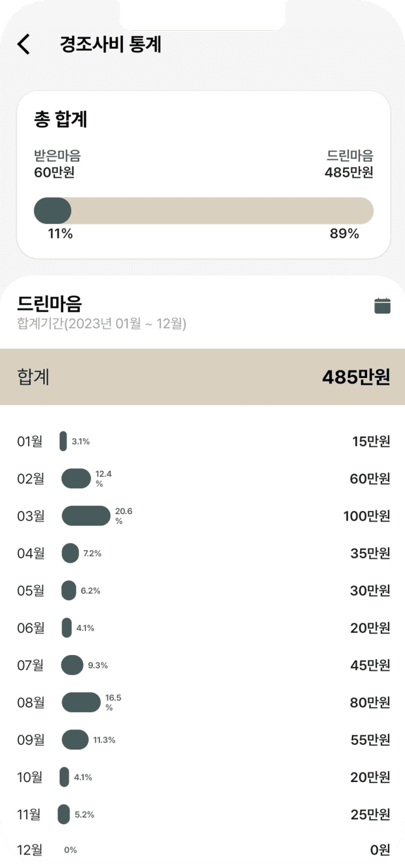
Task: Tap the 05월 30만원 amount
Action: (x=370, y=590)
